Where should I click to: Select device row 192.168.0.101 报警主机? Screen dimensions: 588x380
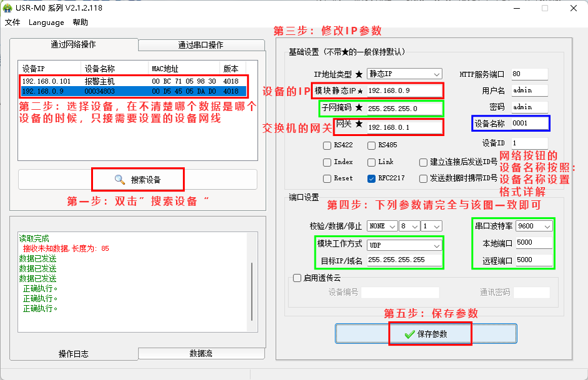click(x=125, y=81)
